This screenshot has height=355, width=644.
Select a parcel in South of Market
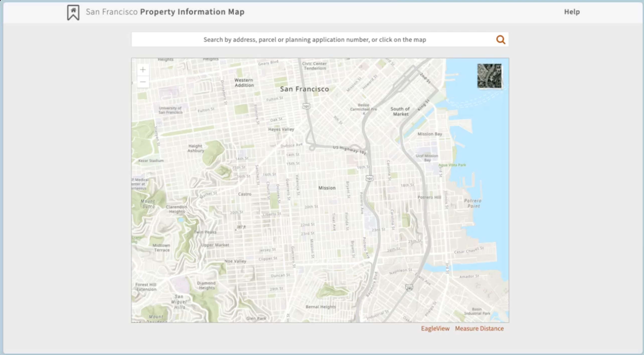[400, 111]
